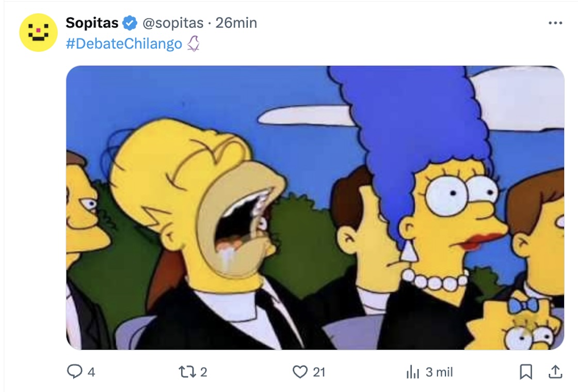The width and height of the screenshot is (578, 392).
Task: Click the like count showing 21
Action: click(319, 372)
